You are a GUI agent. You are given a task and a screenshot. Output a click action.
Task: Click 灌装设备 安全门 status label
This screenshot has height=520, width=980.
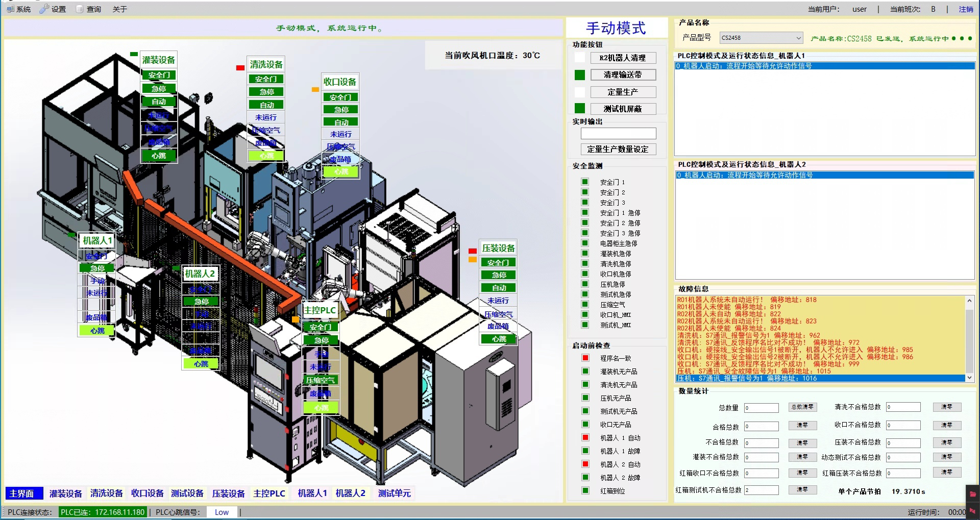pos(159,76)
